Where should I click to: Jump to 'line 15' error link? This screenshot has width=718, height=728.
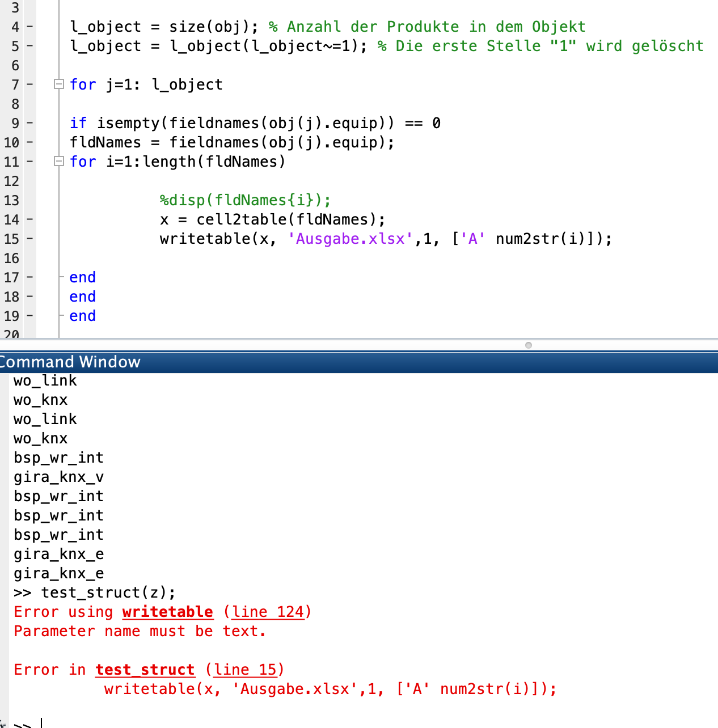[245, 670]
